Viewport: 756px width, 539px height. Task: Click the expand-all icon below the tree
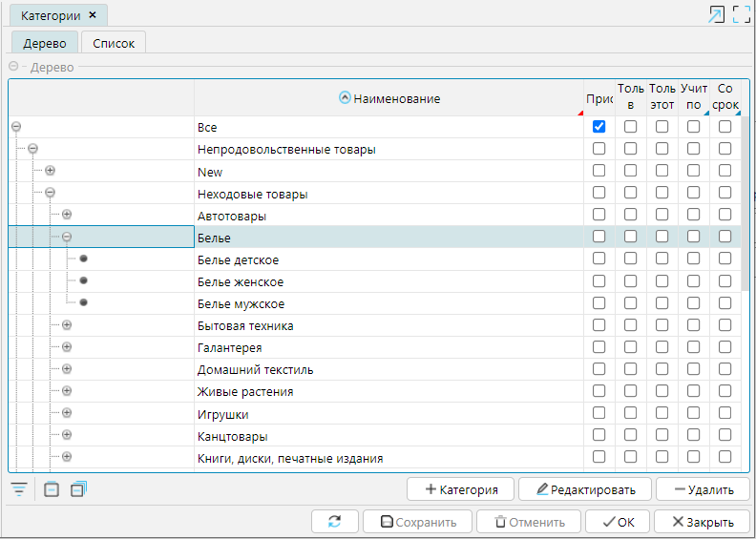click(78, 489)
